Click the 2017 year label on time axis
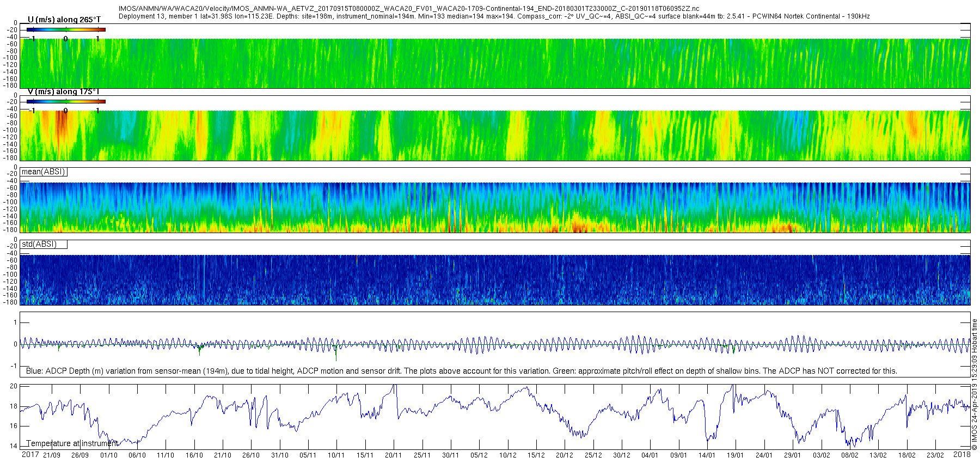 click(x=30, y=455)
